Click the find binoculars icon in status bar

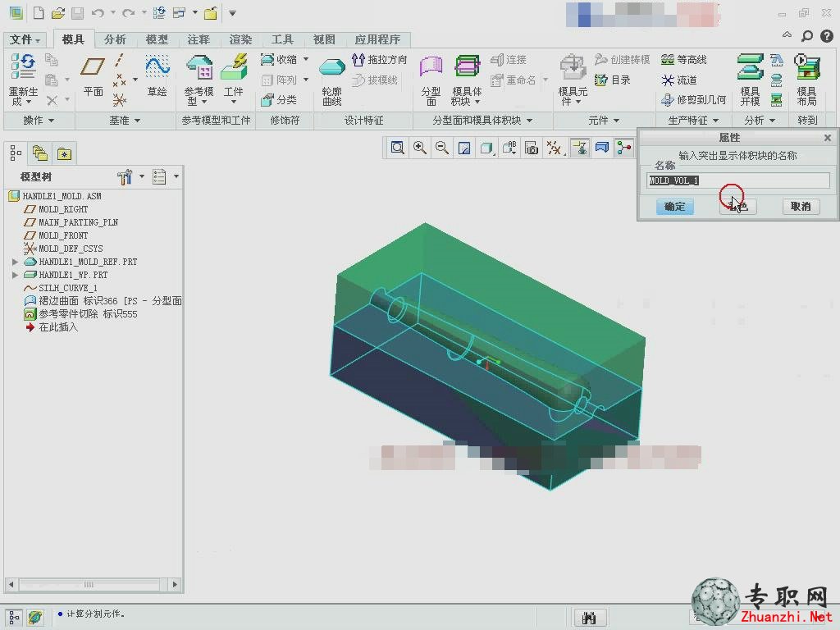pyautogui.click(x=589, y=619)
